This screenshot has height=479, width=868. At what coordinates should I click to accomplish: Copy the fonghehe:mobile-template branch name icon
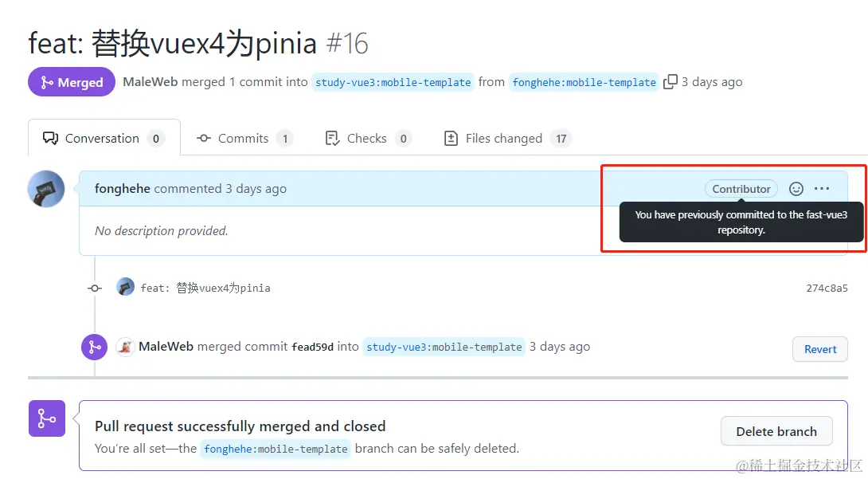(670, 81)
